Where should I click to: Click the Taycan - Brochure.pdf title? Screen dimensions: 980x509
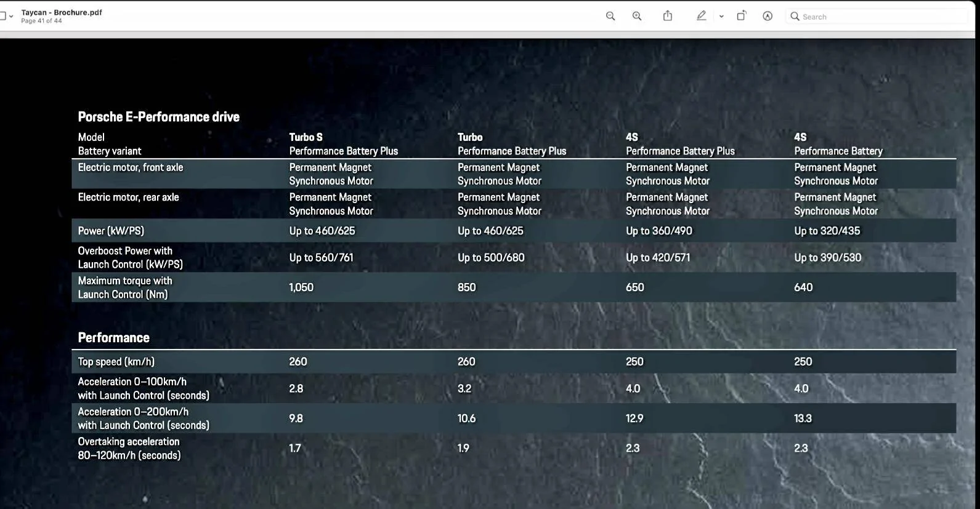point(62,12)
